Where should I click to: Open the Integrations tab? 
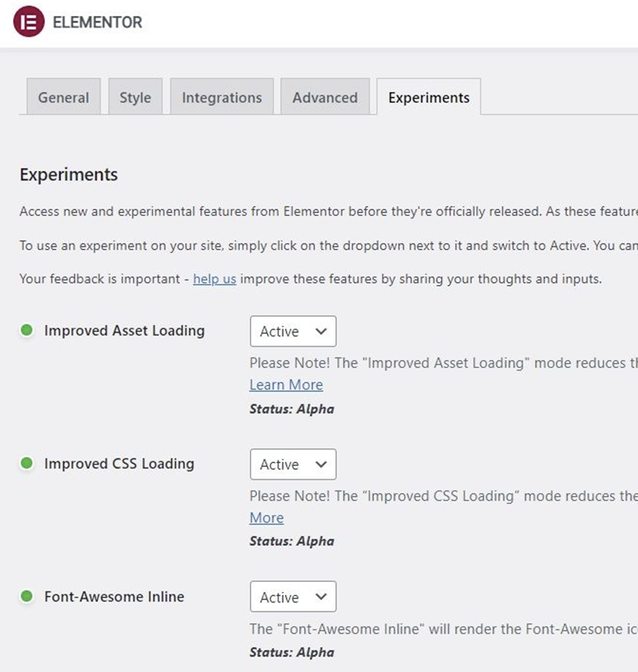(x=221, y=97)
